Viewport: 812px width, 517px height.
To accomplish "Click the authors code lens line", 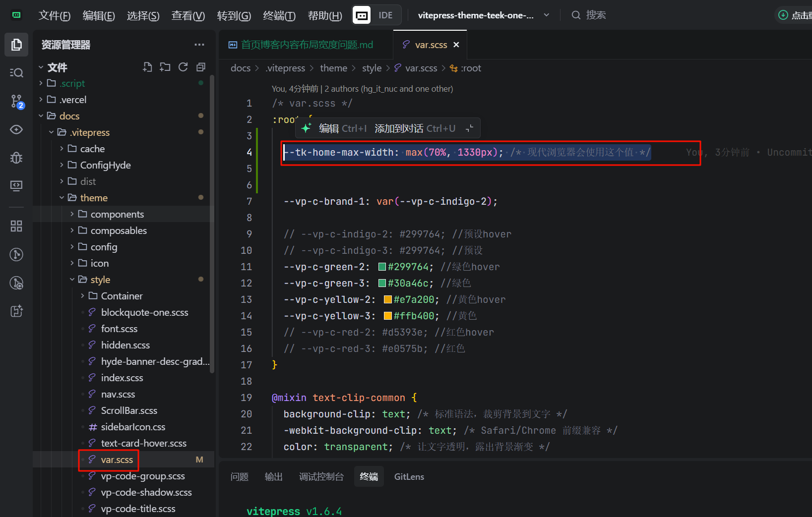I will click(x=362, y=89).
